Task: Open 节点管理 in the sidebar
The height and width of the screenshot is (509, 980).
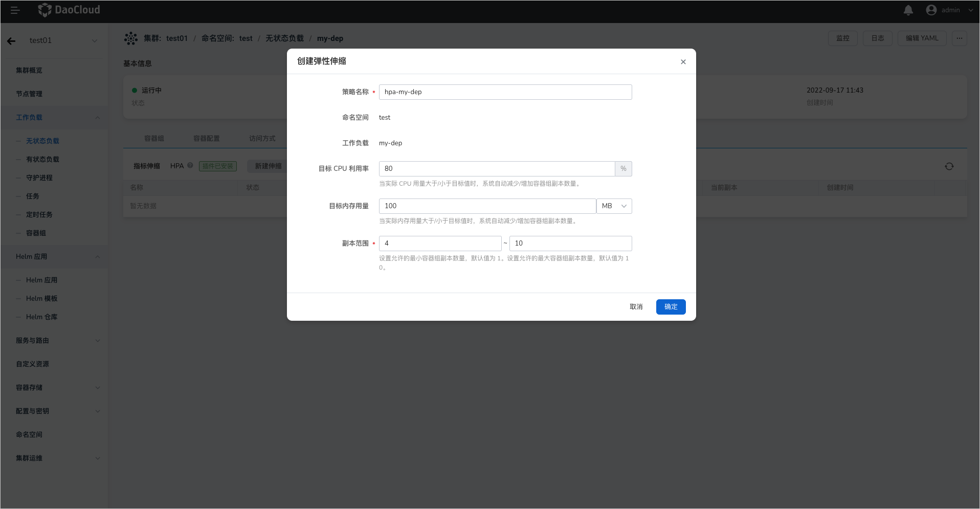Action: pyautogui.click(x=29, y=94)
